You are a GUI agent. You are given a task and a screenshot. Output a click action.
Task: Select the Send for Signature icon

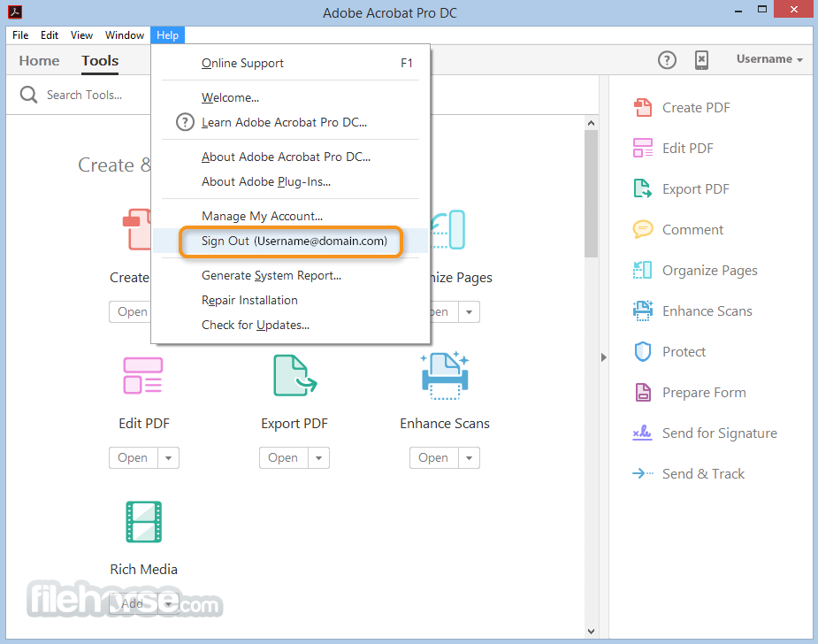point(642,433)
